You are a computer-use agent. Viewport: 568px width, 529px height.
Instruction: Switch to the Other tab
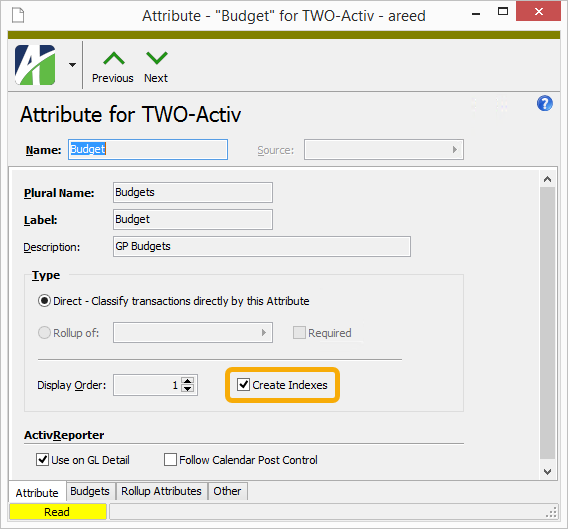tap(227, 491)
